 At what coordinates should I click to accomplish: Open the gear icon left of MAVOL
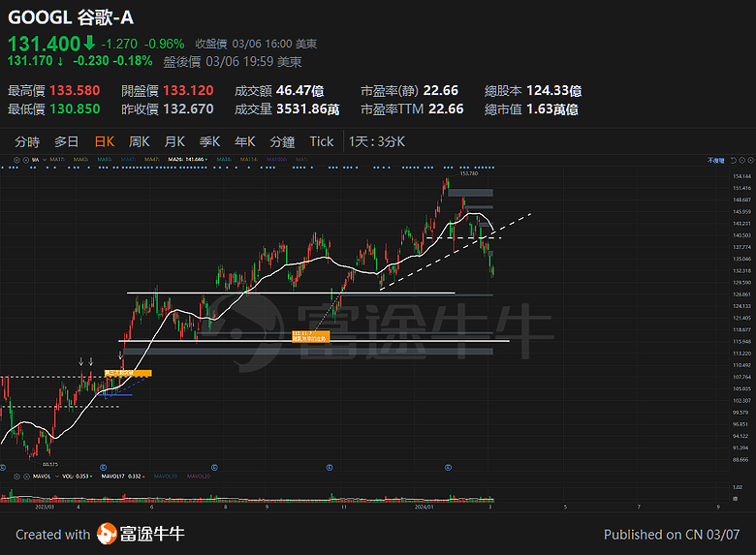click(16, 476)
